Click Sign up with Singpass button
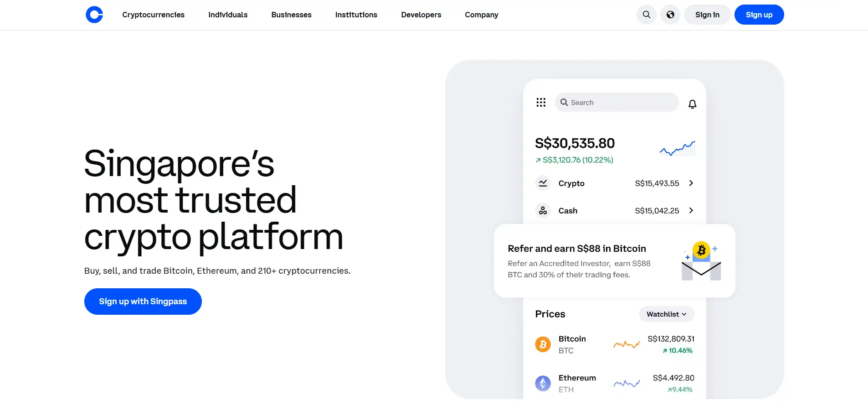 (143, 302)
